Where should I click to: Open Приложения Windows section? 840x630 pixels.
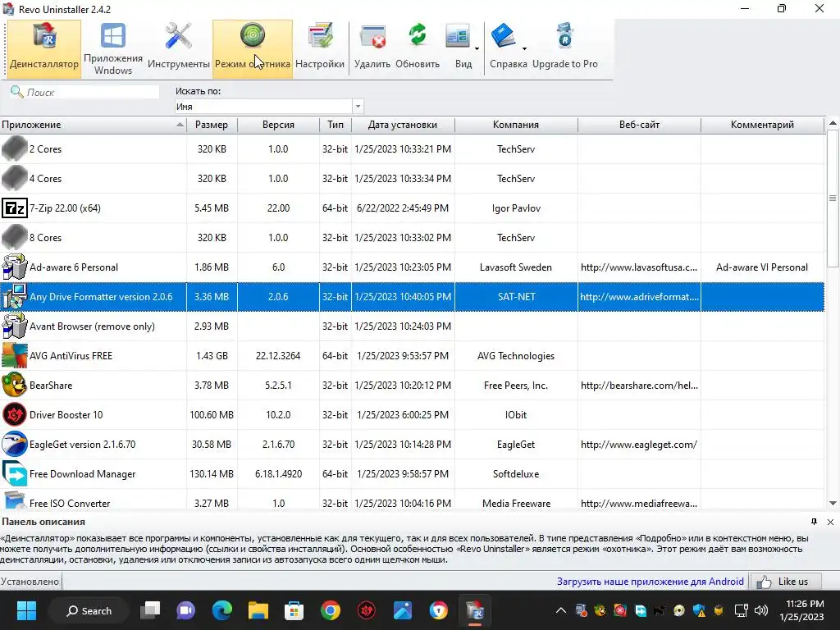113,49
